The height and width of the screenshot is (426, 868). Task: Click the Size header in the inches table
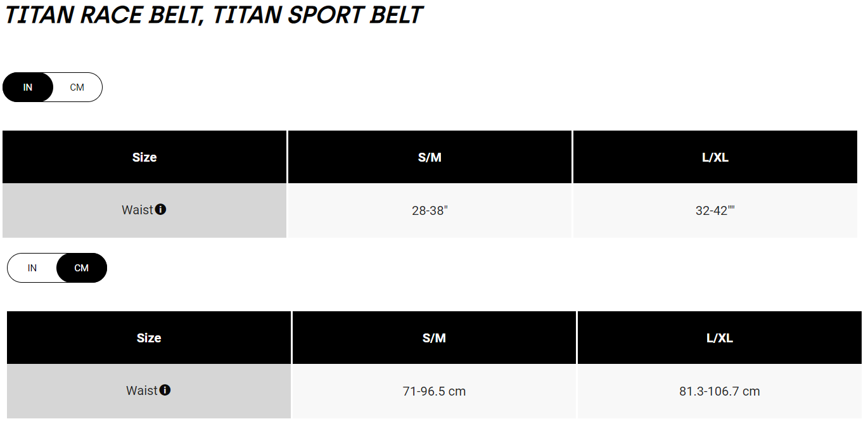click(x=144, y=157)
